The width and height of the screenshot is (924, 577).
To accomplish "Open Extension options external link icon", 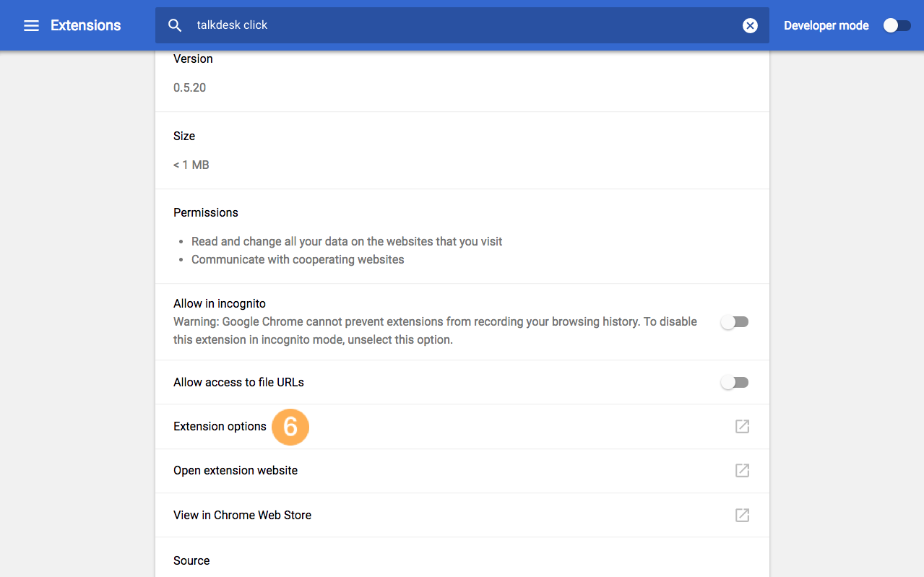I will click(x=742, y=426).
